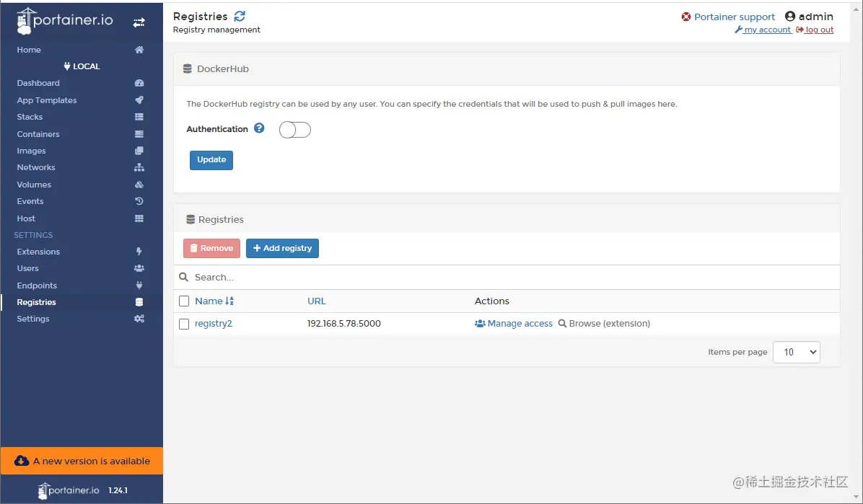Click the Registries database icon in sidebar
The image size is (863, 504).
tap(139, 302)
